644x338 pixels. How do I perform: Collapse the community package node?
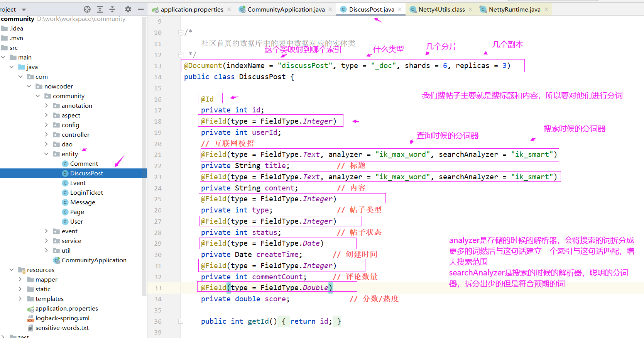pos(38,96)
